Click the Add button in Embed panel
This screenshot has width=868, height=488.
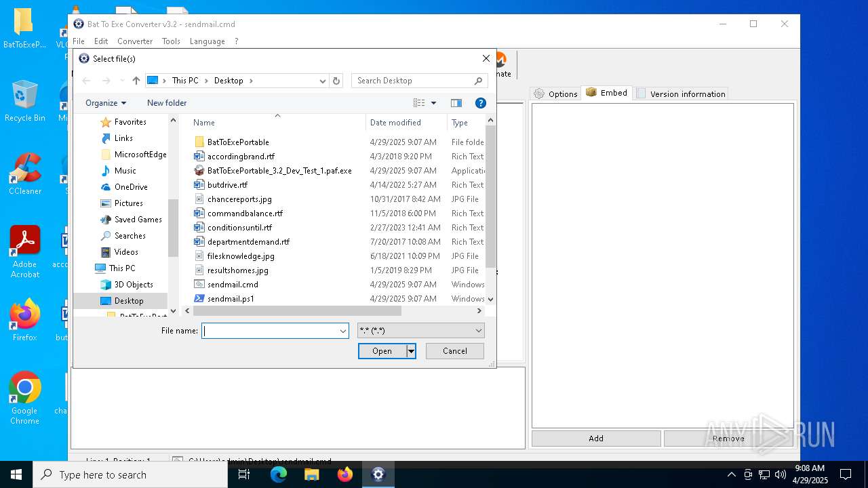pyautogui.click(x=596, y=439)
